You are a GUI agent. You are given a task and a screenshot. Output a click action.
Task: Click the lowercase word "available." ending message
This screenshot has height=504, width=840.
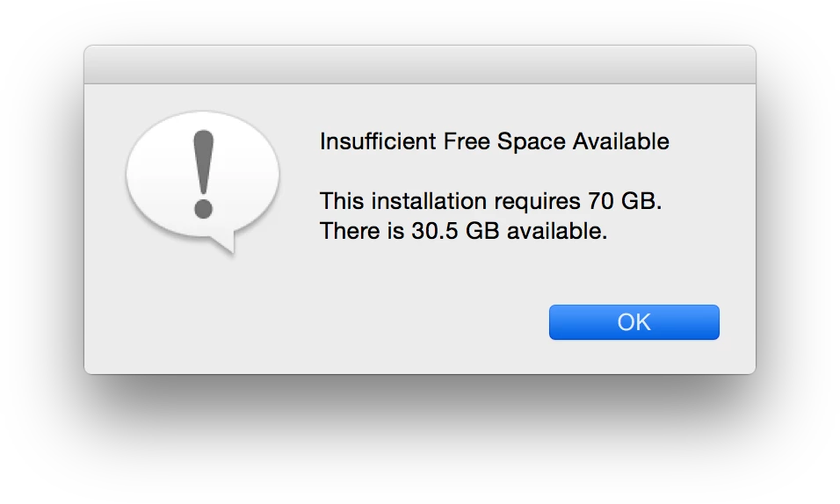pyautogui.click(x=557, y=232)
